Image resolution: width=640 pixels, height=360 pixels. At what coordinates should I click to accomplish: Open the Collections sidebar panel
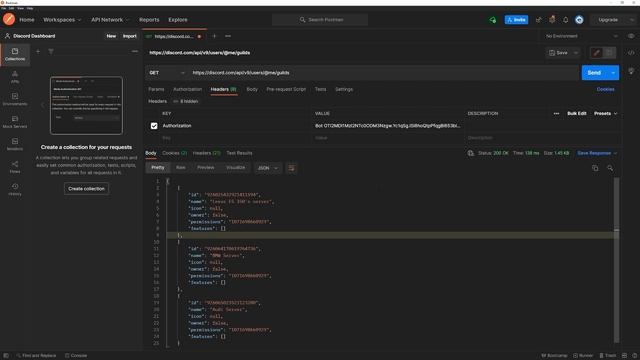15,54
